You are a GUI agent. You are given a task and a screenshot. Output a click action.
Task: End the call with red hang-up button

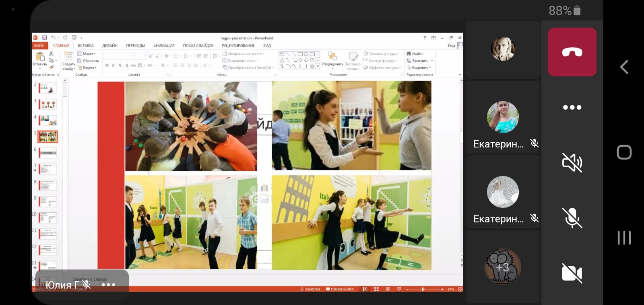[572, 52]
